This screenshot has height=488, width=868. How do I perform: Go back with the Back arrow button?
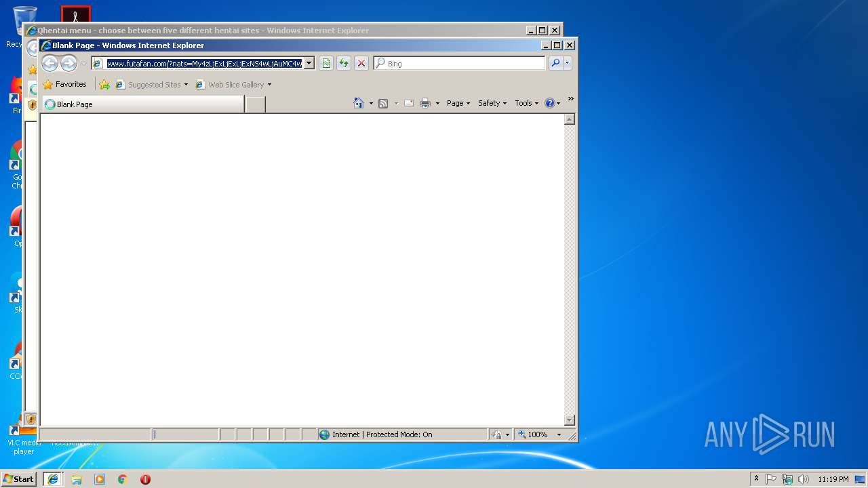click(x=50, y=64)
